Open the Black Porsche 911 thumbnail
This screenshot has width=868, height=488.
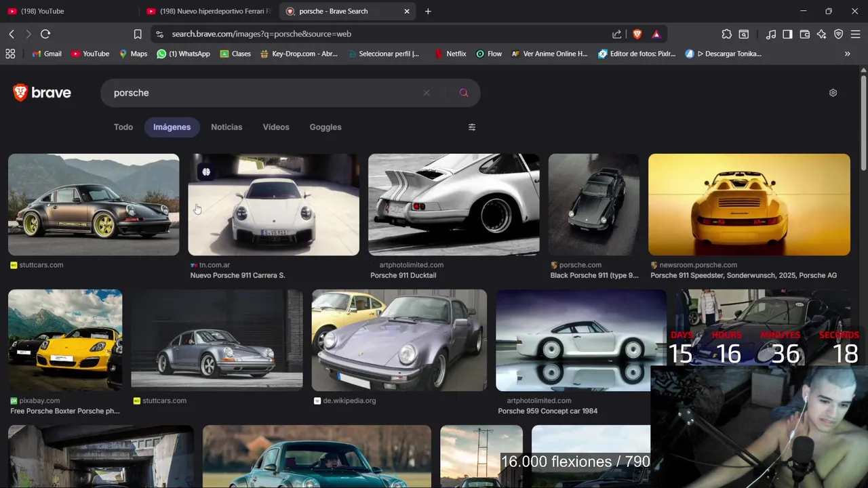click(x=594, y=205)
